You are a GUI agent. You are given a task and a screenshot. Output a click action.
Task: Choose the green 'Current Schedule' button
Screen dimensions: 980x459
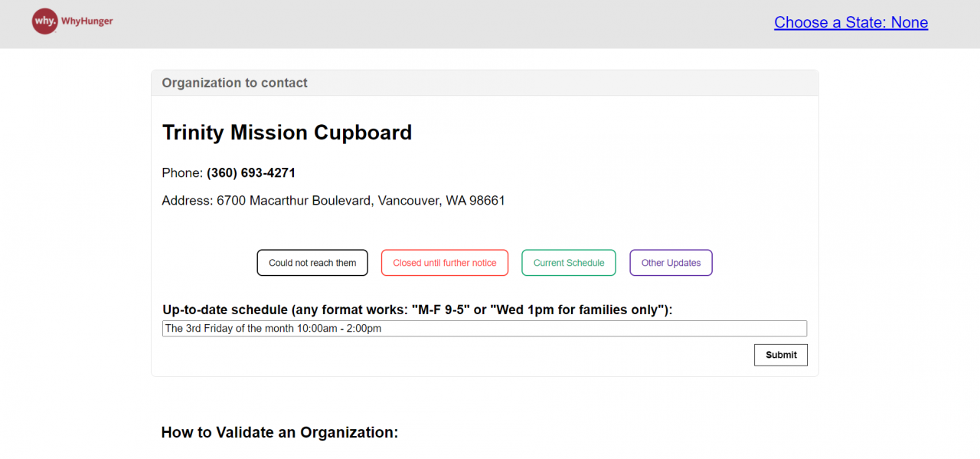point(568,263)
